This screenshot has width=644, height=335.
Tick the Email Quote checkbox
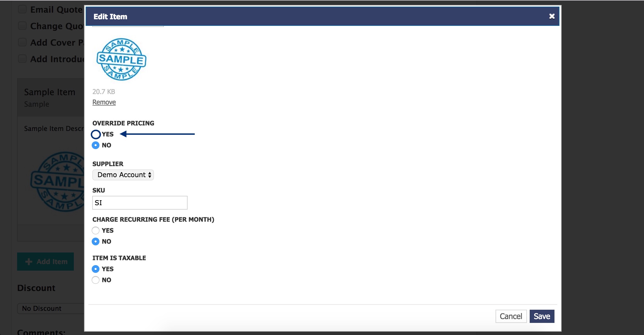point(22,9)
